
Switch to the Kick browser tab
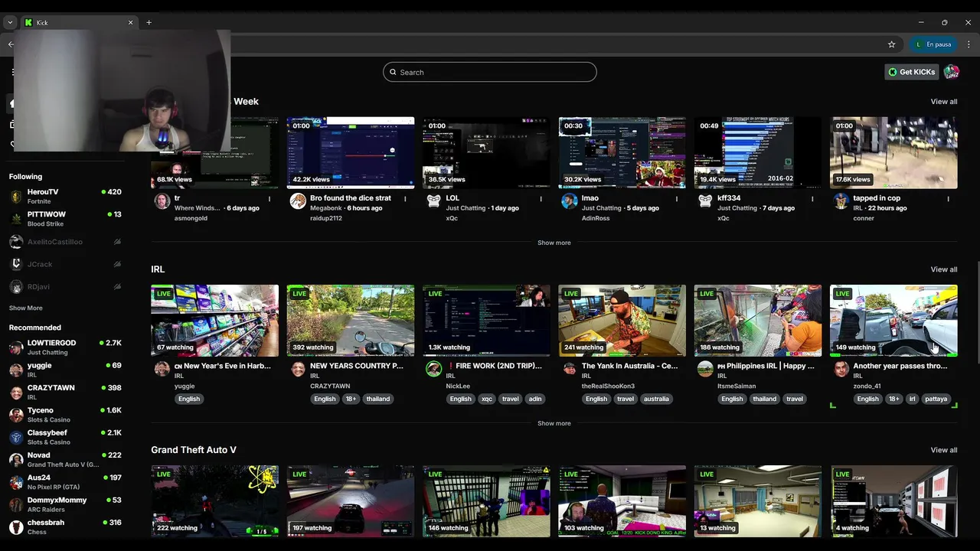79,22
